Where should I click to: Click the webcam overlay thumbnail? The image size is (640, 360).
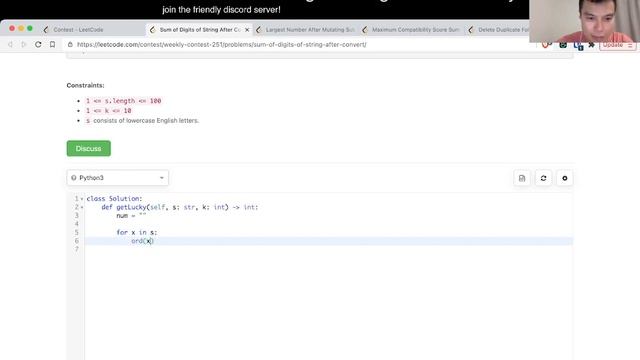584,21
